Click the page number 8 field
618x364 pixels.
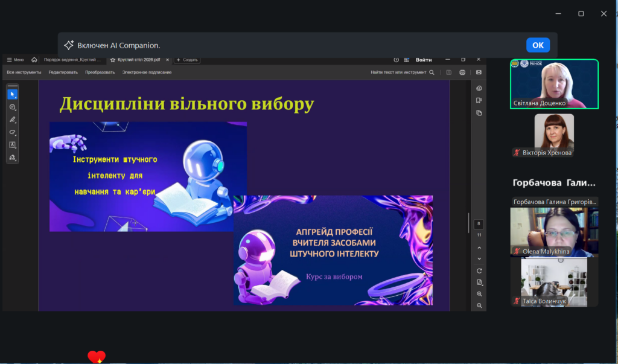coord(479,224)
